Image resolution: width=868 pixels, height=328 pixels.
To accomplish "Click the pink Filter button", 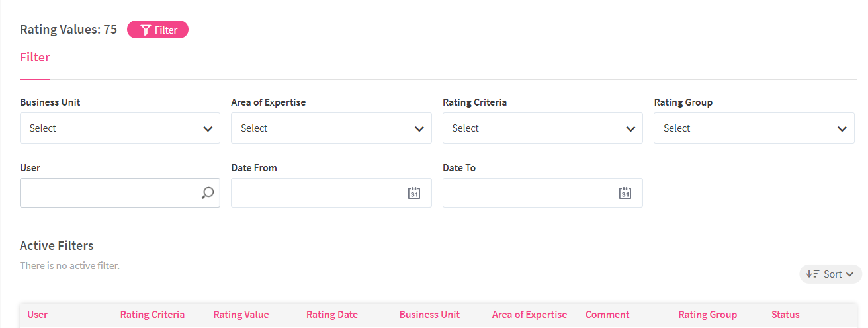I will [158, 30].
